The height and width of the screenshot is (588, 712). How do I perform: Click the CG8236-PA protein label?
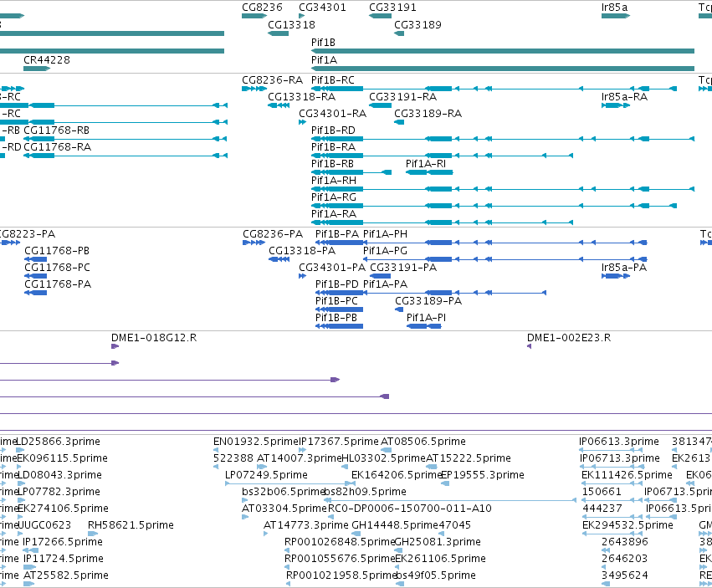coord(273,234)
